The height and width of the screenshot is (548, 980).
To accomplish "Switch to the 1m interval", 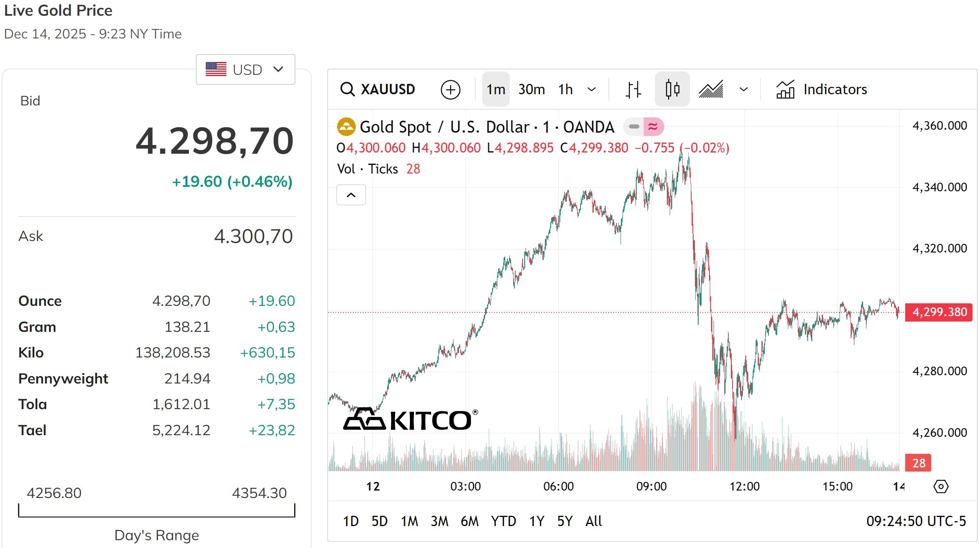I will coord(496,89).
